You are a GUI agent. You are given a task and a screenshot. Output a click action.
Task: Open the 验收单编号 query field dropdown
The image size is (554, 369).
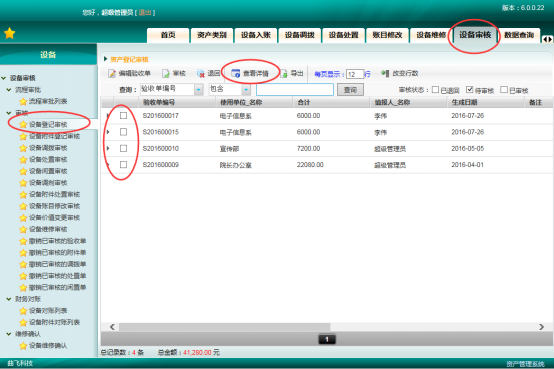[x=199, y=90]
